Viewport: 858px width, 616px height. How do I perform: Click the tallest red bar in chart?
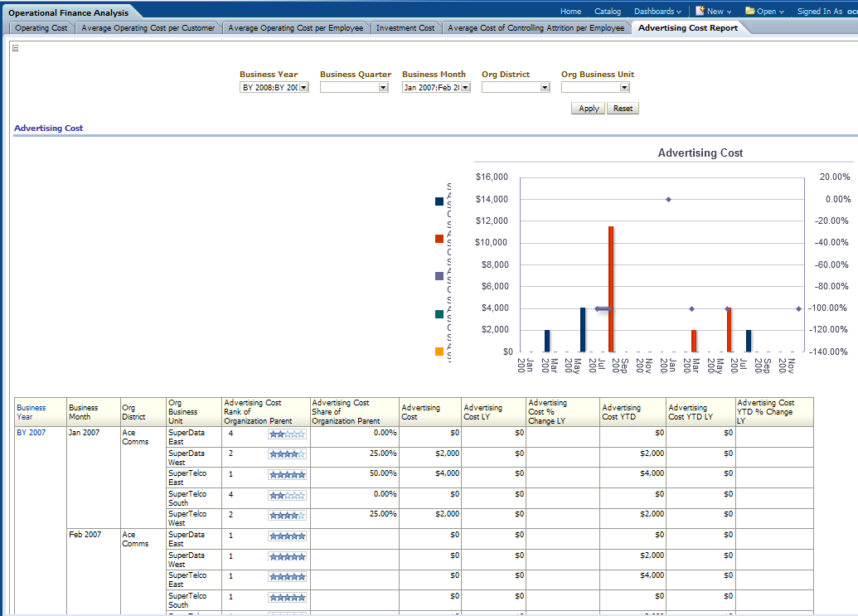pyautogui.click(x=611, y=289)
